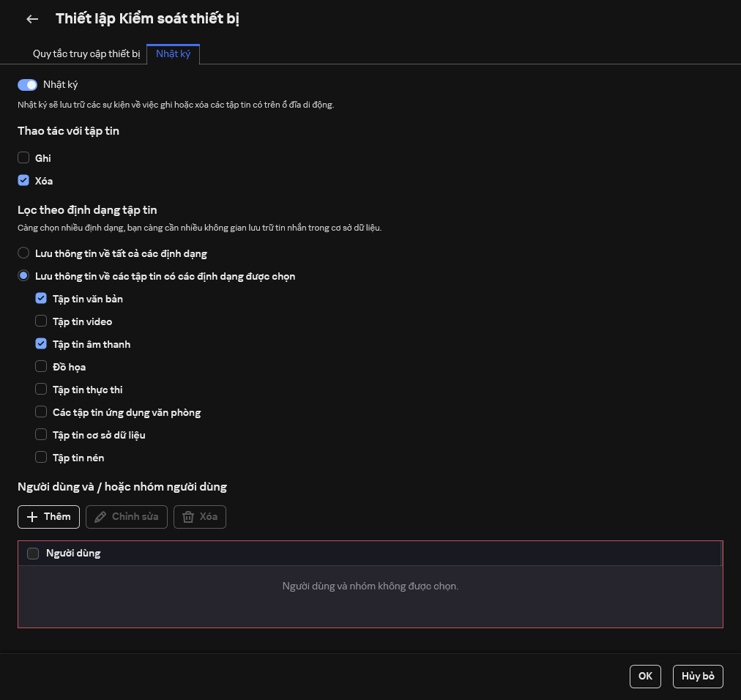Enable the Đồ họa checkbox
The width and height of the screenshot is (741, 700).
point(41,367)
